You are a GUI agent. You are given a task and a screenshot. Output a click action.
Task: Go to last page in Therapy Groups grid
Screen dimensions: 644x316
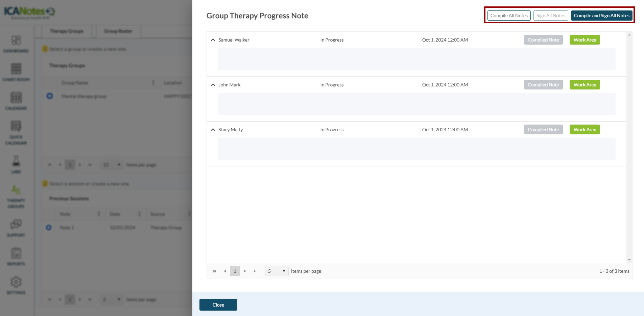pos(90,165)
